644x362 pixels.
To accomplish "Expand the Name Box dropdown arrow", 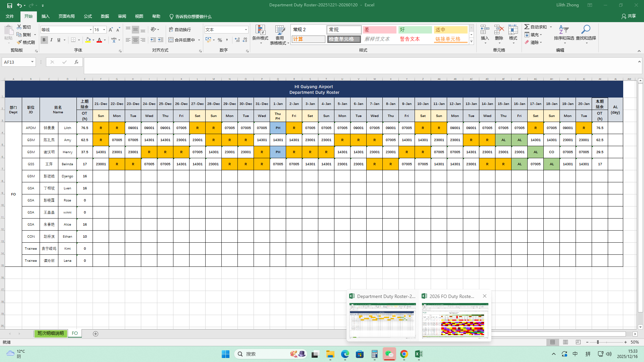I will (x=32, y=62).
